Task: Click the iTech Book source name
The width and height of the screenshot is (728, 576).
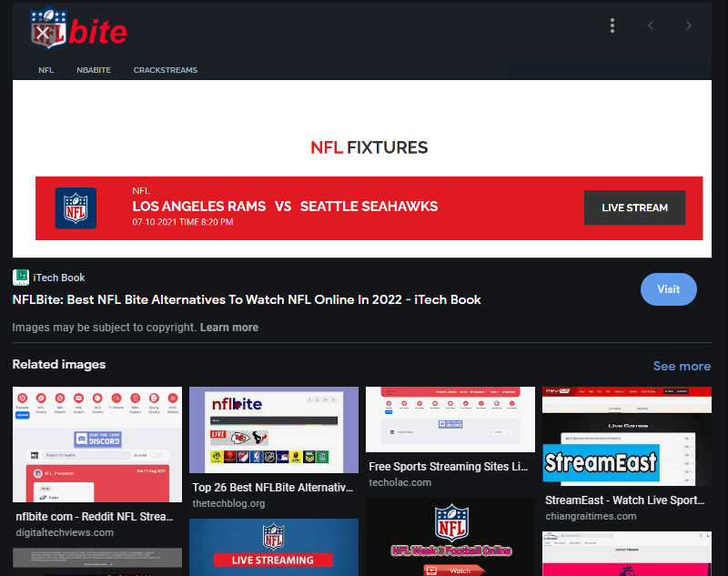Action: click(x=59, y=278)
